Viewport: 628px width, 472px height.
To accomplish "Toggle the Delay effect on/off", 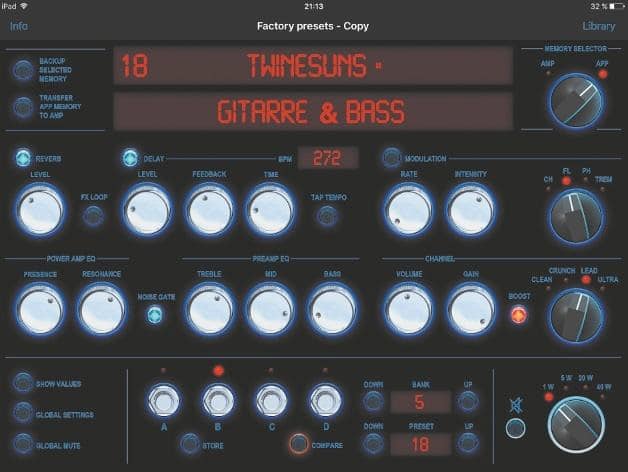I will (130, 158).
